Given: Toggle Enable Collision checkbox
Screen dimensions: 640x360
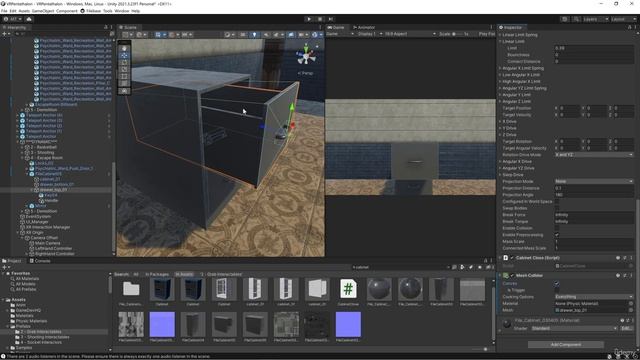Looking at the screenshot, I should point(557,228).
